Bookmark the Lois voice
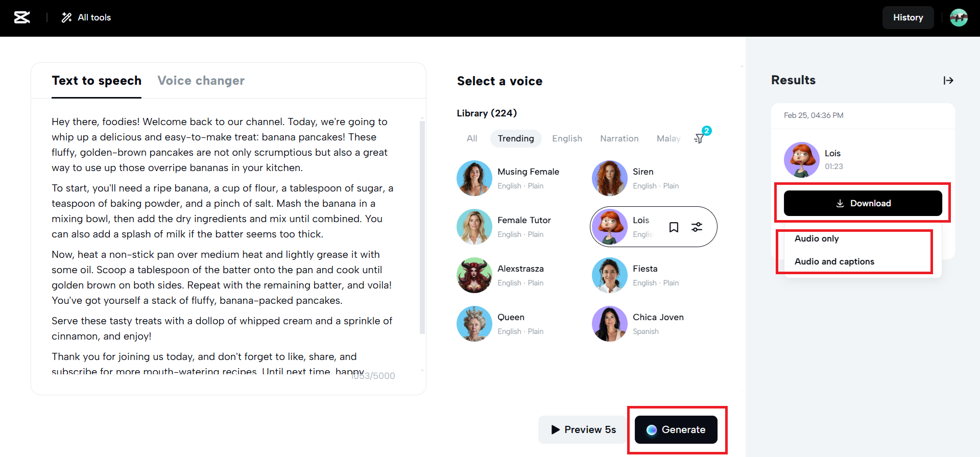Viewport: 980px width, 457px height. [674, 227]
